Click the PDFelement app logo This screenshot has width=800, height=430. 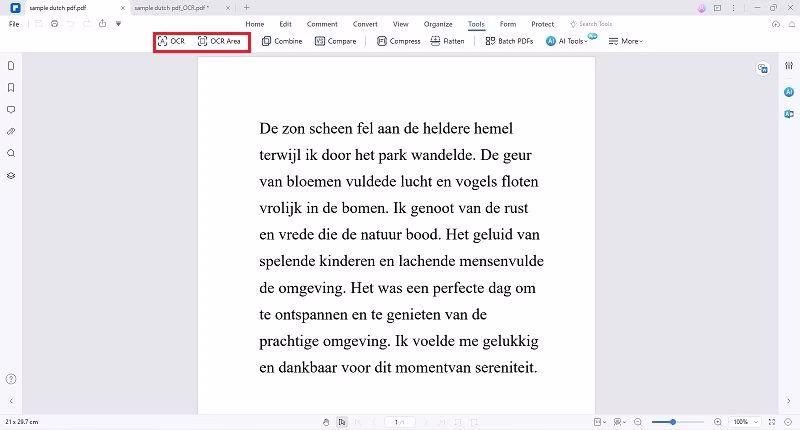point(15,8)
